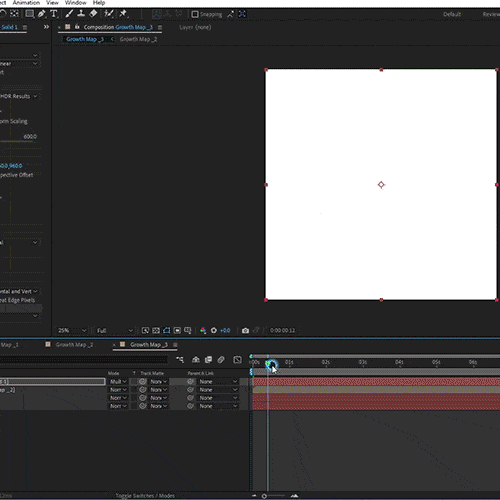Click the Growth Map _2 breadcrumb
The height and width of the screenshot is (500, 500).
click(x=138, y=39)
